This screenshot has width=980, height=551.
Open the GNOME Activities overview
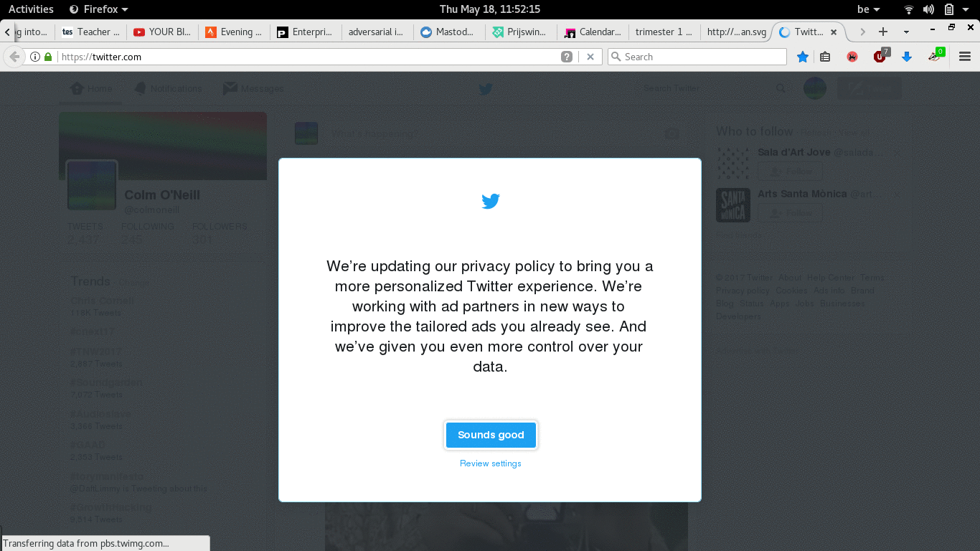click(x=31, y=9)
